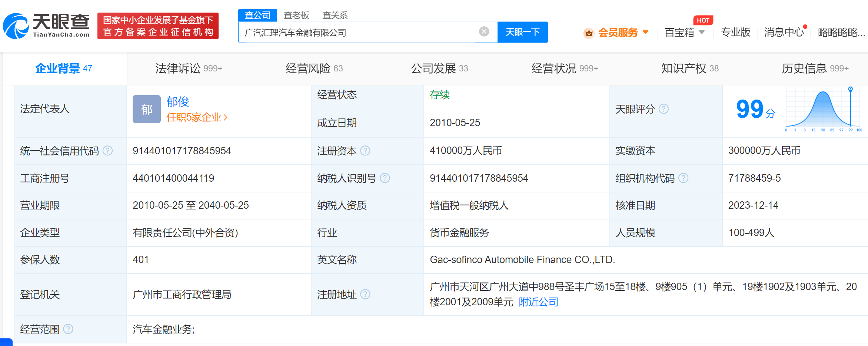Select the 查老板 search mode
Viewport: 868px width, 346px height.
(x=296, y=15)
